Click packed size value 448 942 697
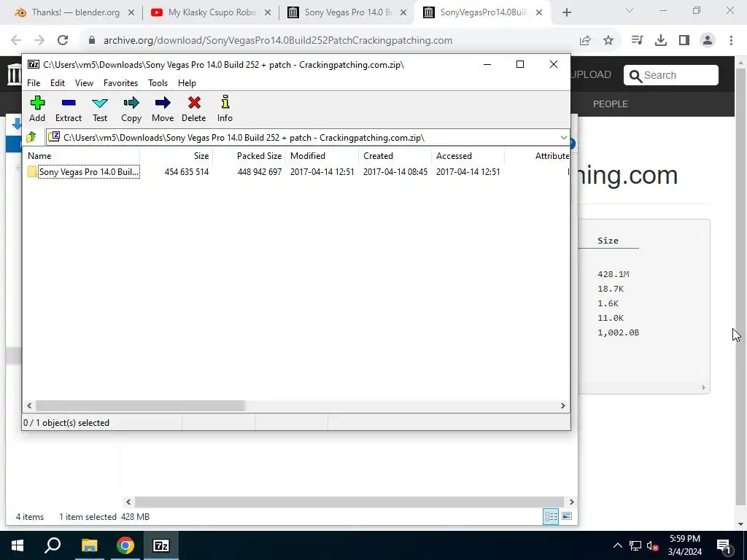Screen dimensions: 747x560 [259, 172]
